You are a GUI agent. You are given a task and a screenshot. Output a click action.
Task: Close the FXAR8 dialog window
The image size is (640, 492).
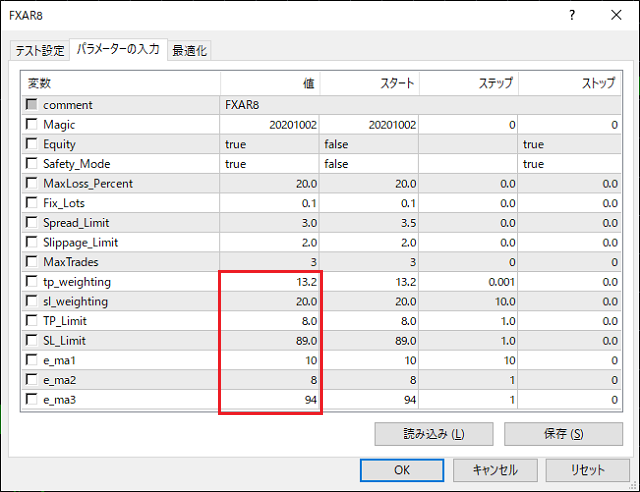(x=616, y=15)
